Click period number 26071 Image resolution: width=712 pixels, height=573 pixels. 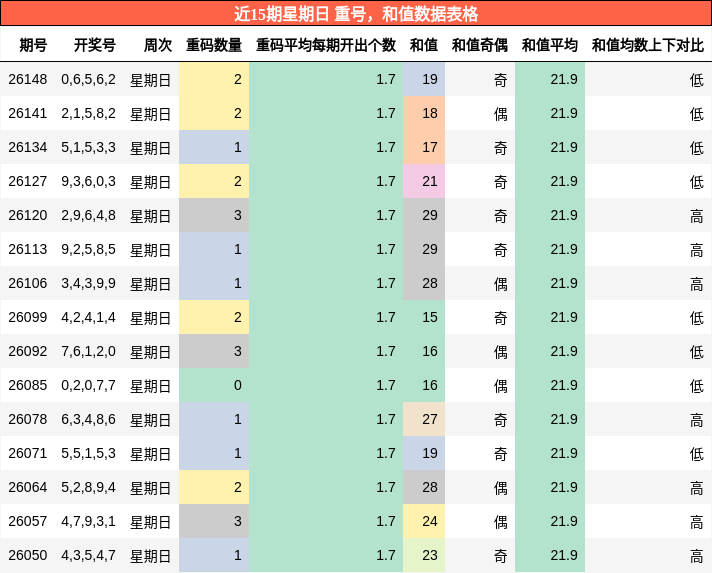click(x=28, y=453)
